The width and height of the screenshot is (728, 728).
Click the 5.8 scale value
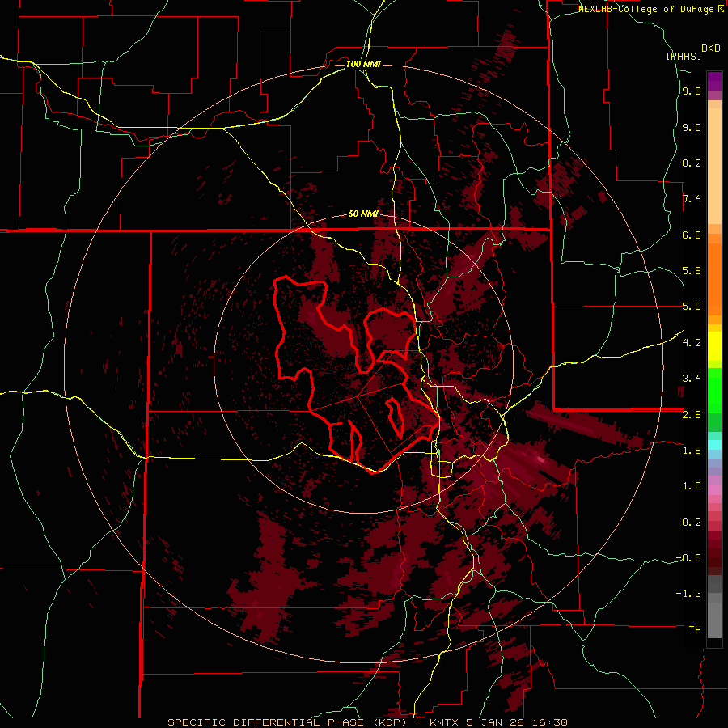(x=692, y=271)
